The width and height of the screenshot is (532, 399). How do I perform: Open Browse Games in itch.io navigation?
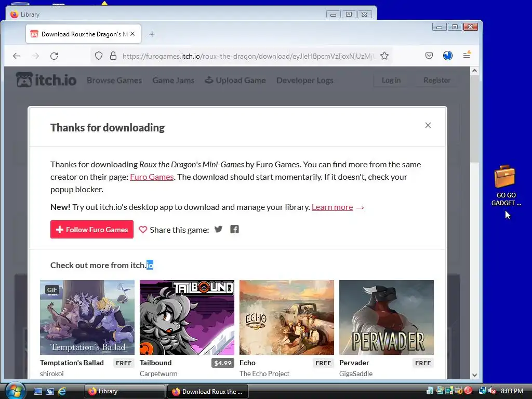(114, 81)
